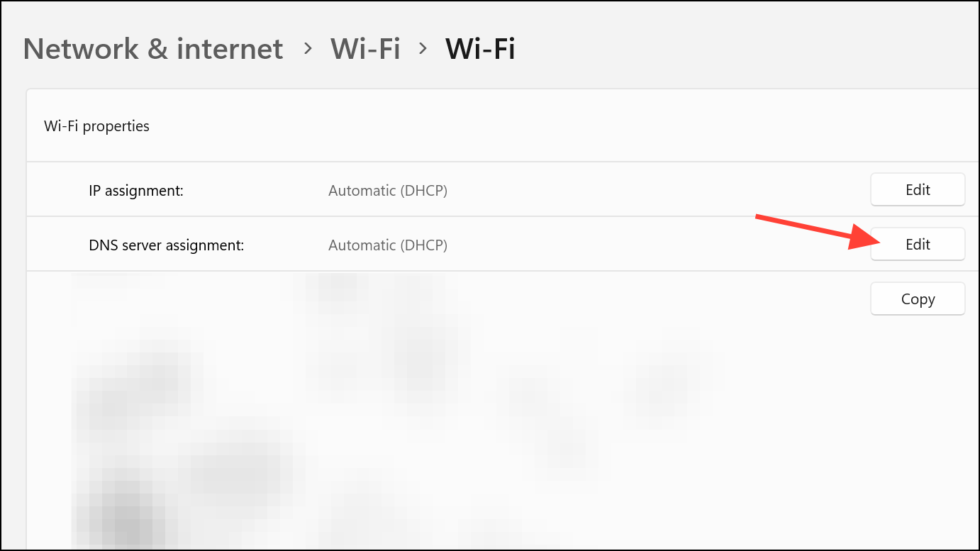This screenshot has width=980, height=551.
Task: Click chevron after Network & internet
Action: pos(308,49)
